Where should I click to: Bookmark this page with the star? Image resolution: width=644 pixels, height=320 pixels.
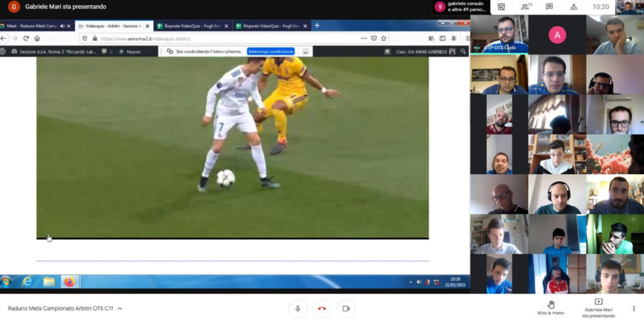[x=384, y=38]
